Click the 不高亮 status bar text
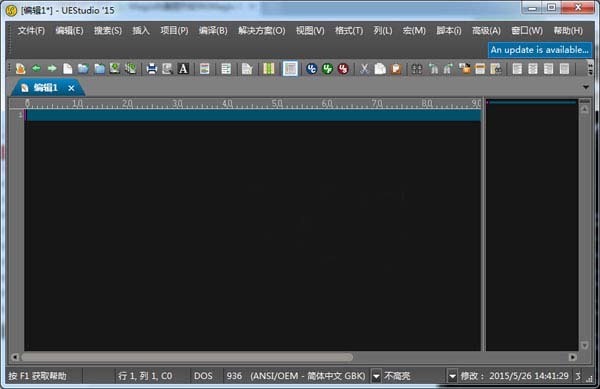 tap(397, 376)
